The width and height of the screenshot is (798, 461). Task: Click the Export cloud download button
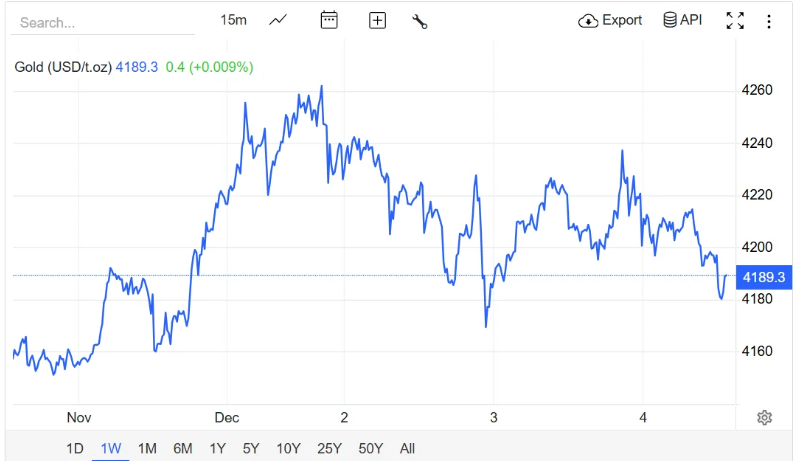point(610,20)
